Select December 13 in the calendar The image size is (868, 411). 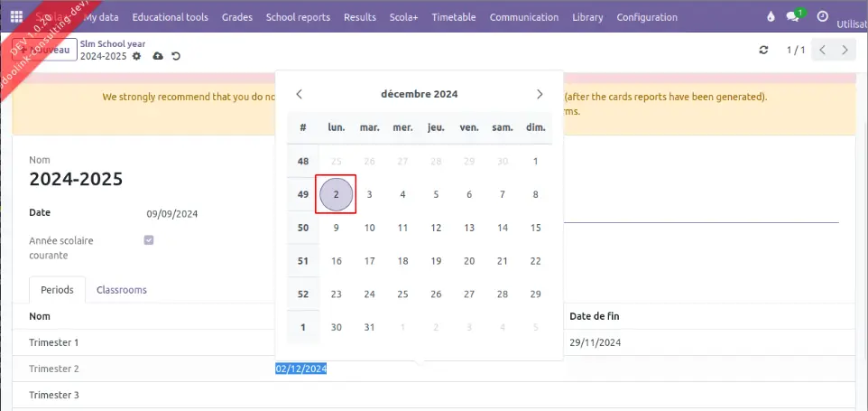(469, 228)
